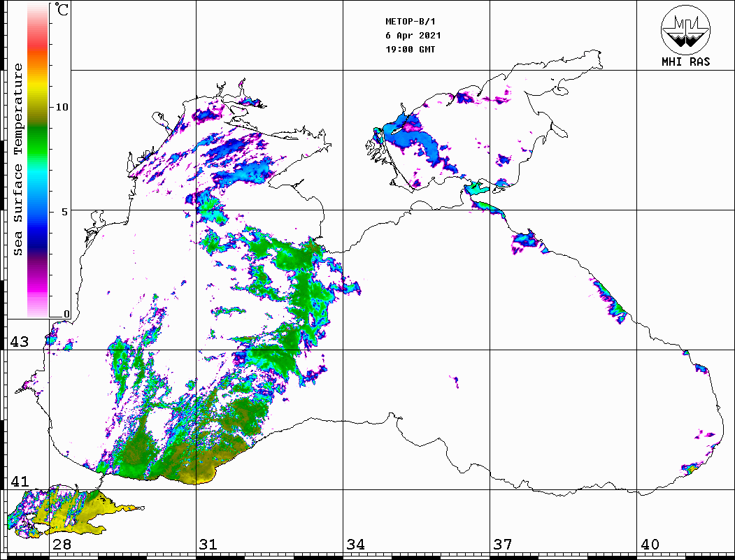Click the '19:00 GMT' time text
Screen dimensions: 735x560
click(410, 49)
